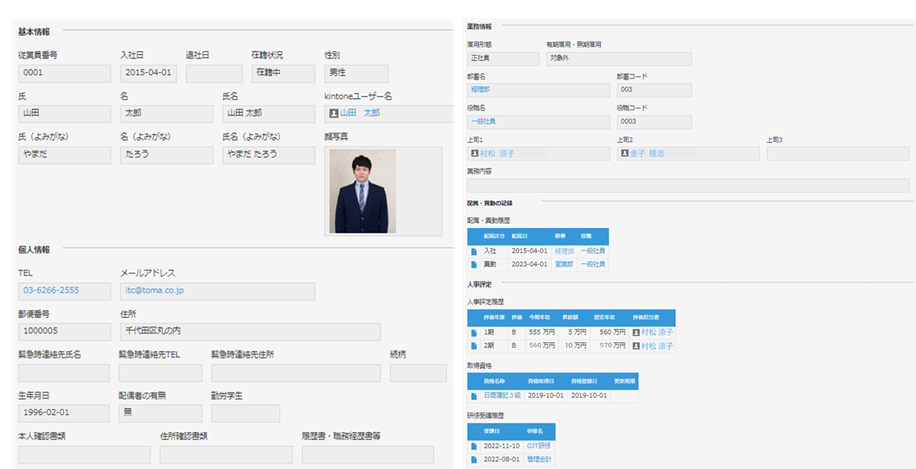Image resolution: width=916 pixels, height=469 pixels.
Task: Click the 部署コード field showing 003
Action: click(654, 90)
